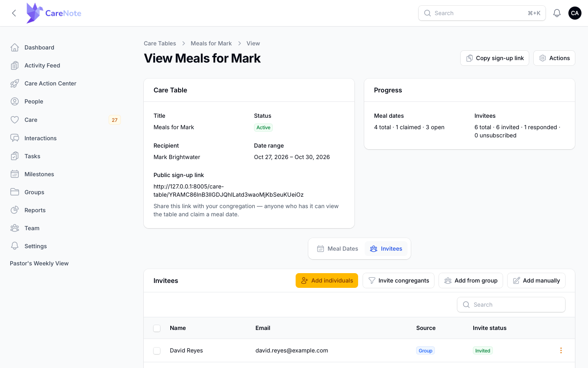Click the Dashboard home icon
Image resolution: width=588 pixels, height=368 pixels.
point(15,47)
